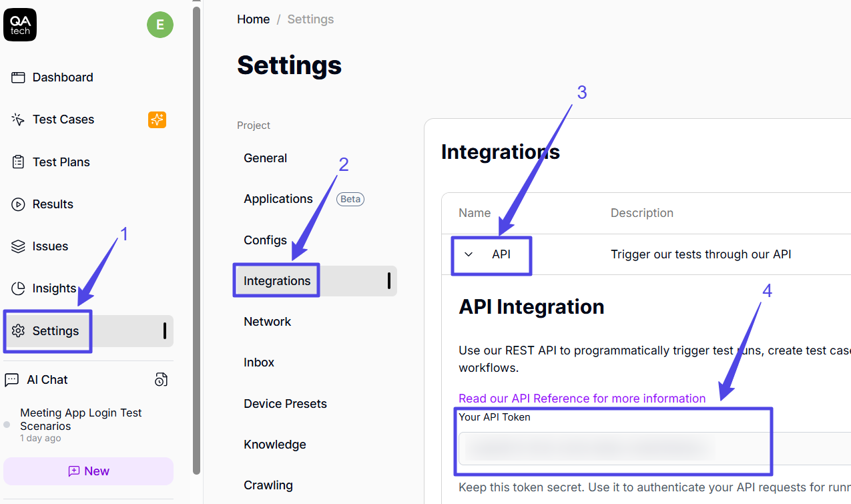Viewport: 851px width, 504px height.
Task: Click the Results play icon
Action: tap(18, 204)
